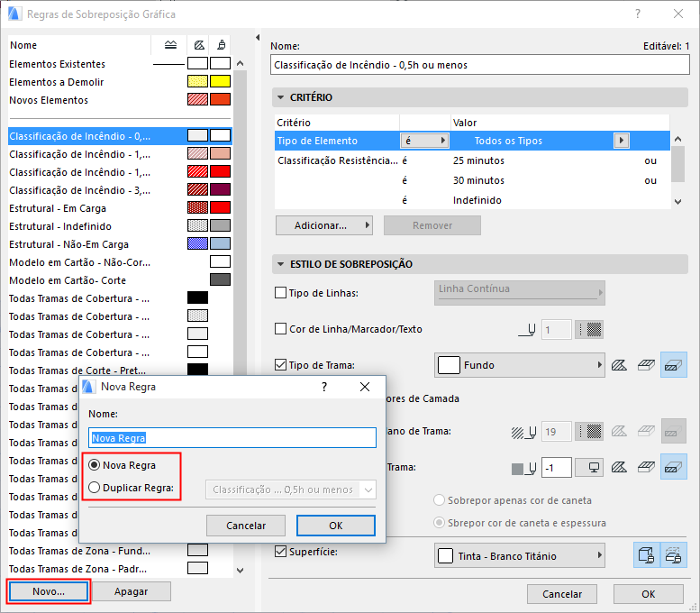Toggle drafting fill icon in background pen row
Viewport: 700px width, 613px height.
tap(619, 468)
